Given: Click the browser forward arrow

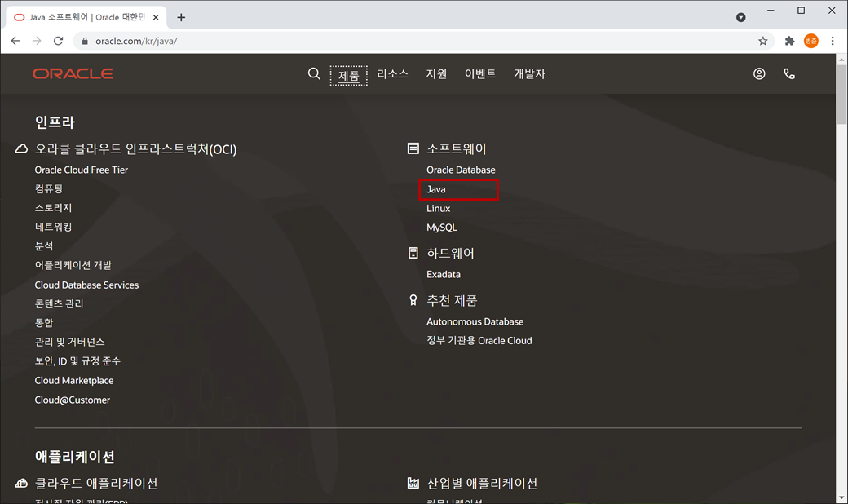Looking at the screenshot, I should (37, 41).
